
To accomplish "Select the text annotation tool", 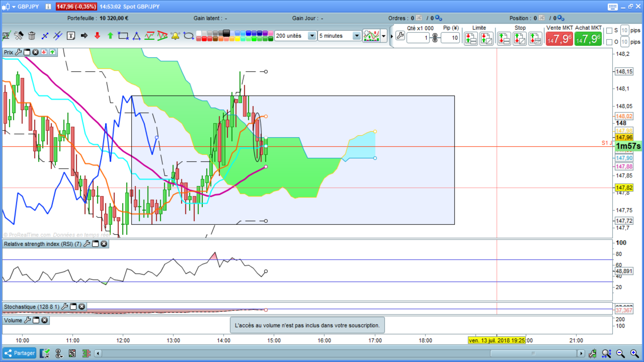I will [71, 36].
